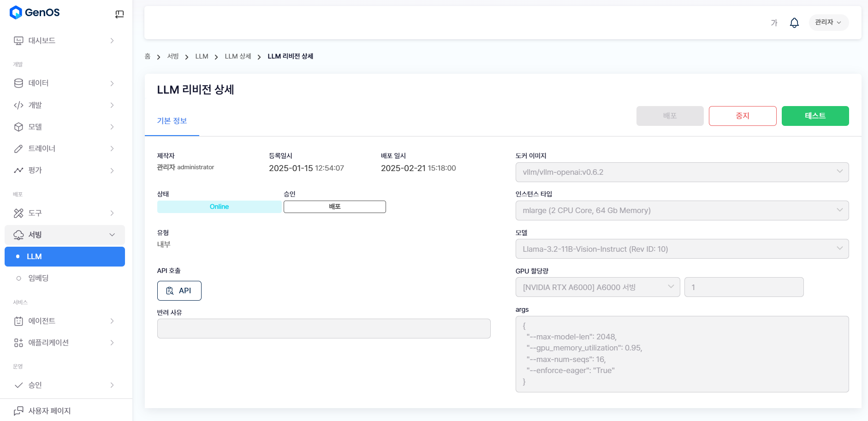Click the font size '가' icon
Screen dimensions: 868x421
(x=774, y=23)
